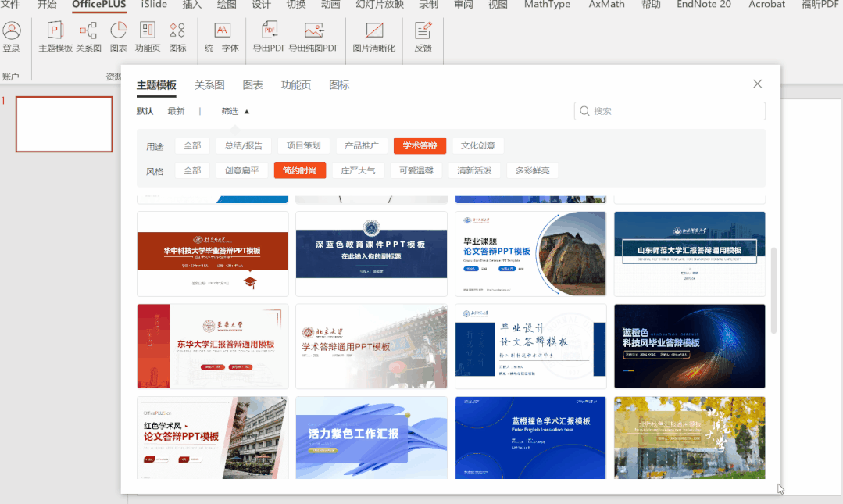Open 蓝橙撞色学术汇报模板 thumbnail
Viewport: 843px width, 504px height.
coord(530,438)
